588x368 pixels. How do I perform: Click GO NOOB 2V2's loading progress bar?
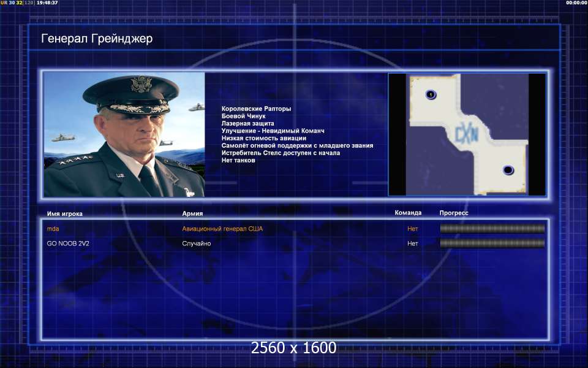(x=492, y=243)
